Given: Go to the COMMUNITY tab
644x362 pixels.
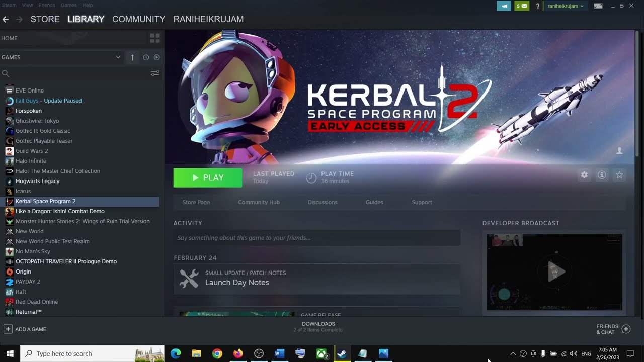Looking at the screenshot, I should [138, 19].
